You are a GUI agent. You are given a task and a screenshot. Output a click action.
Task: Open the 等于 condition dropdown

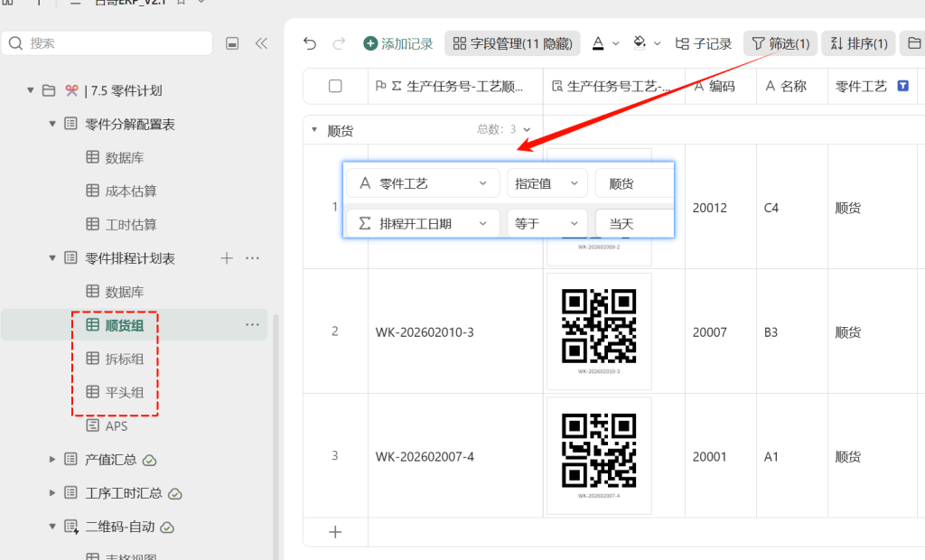547,224
